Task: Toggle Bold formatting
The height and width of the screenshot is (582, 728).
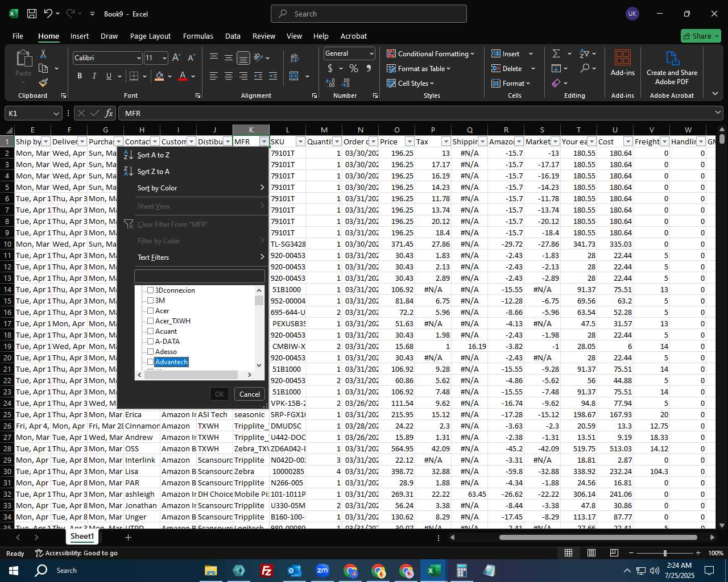Action: (80, 76)
